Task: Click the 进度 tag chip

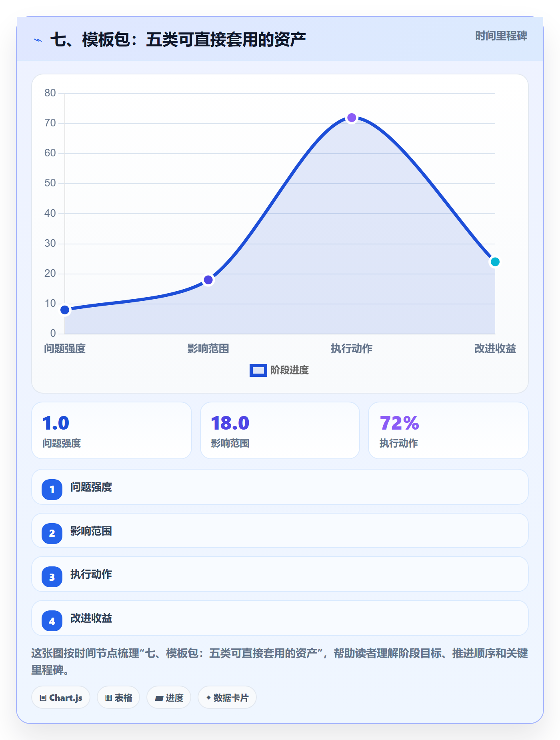Action: pos(169,698)
